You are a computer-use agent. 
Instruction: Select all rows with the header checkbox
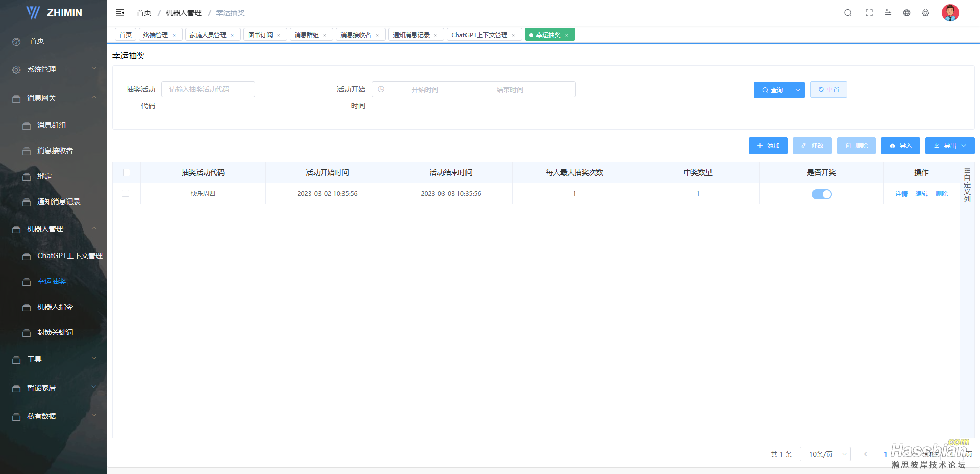click(x=127, y=172)
